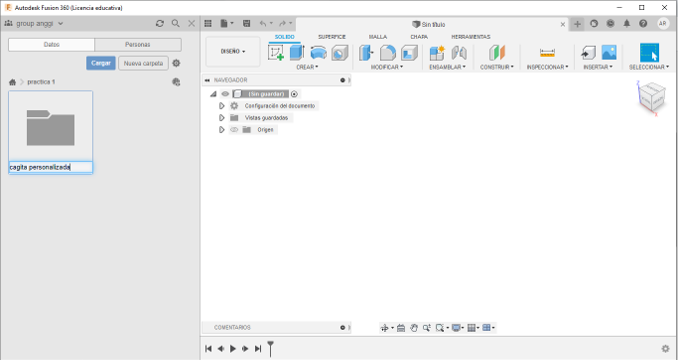Open the INSERTAR dropdown menu
This screenshot has width=678, height=360.
(598, 67)
